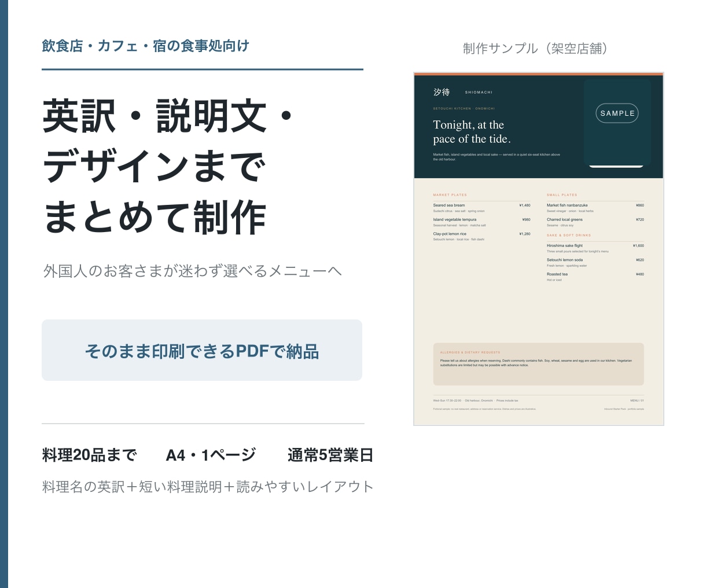Select the SETOUCHI KITCHEN · ONOMICHI tagline
The image size is (706, 588).
pyautogui.click(x=464, y=108)
